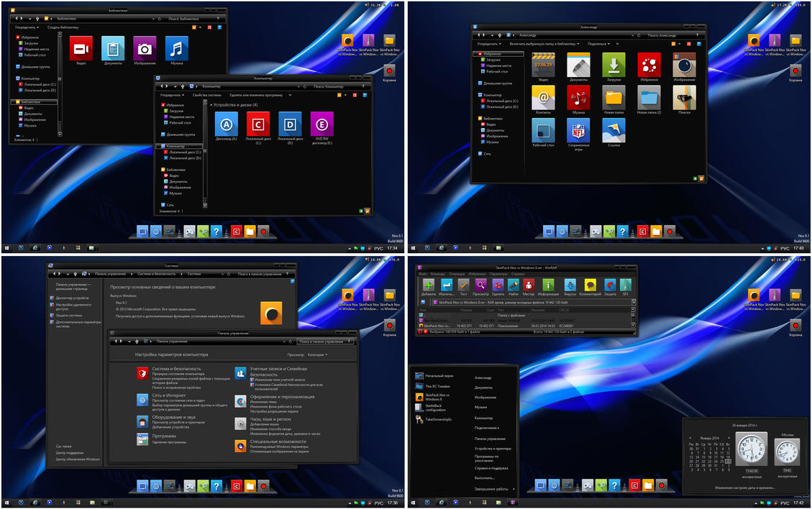Open the Контакты folder icon in Александр window
The image size is (812, 509).
(x=543, y=96)
